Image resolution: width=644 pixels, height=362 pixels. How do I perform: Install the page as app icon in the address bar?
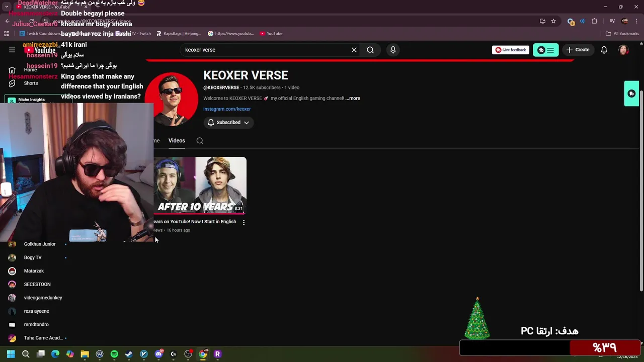click(542, 21)
